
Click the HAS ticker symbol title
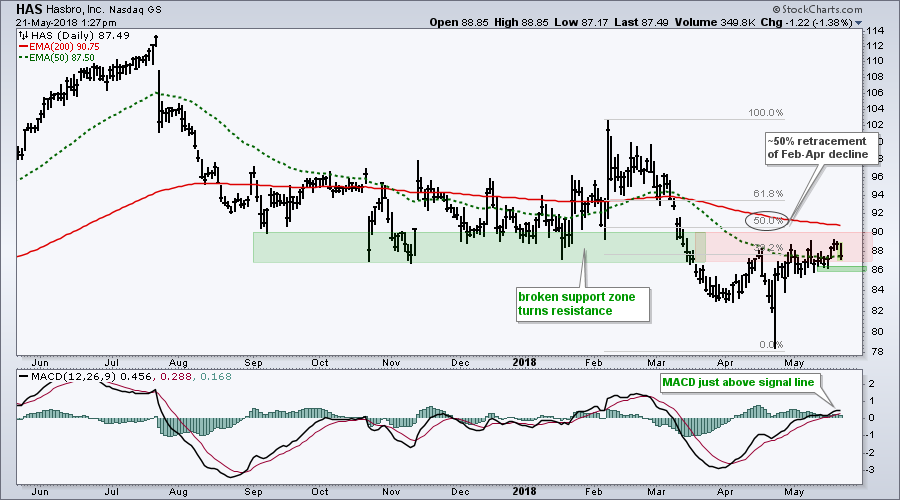pos(28,10)
